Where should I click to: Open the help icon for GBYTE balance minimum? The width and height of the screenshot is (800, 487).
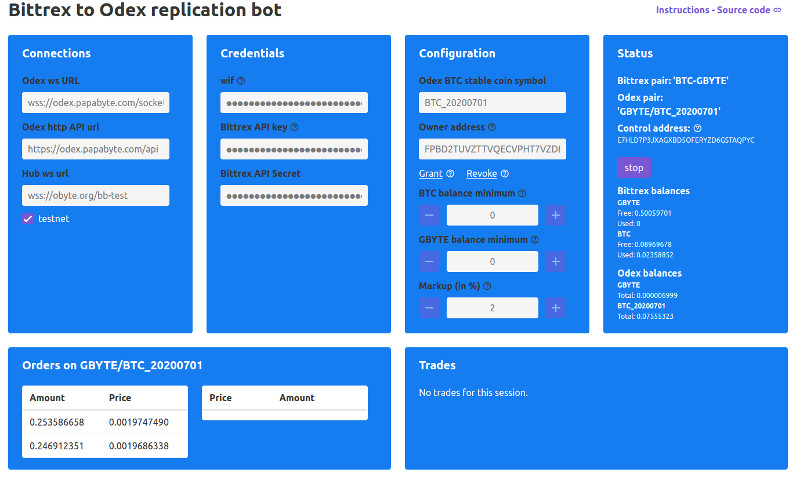coord(534,240)
